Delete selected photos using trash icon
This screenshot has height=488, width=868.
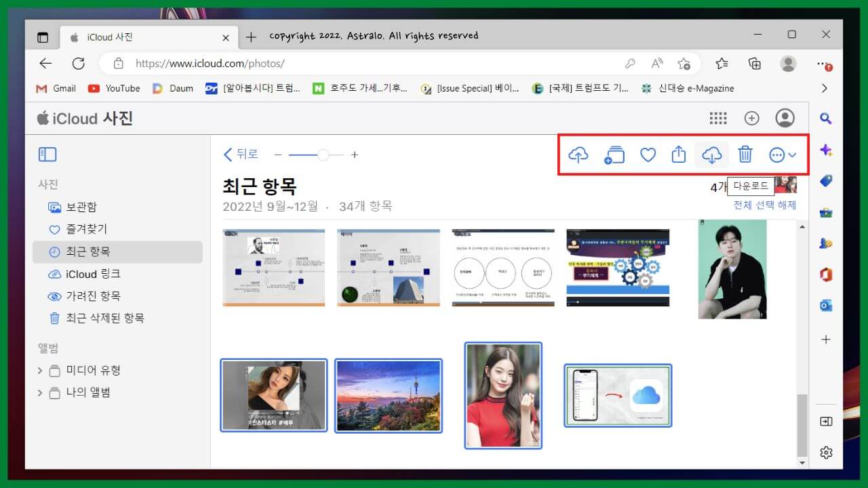click(745, 155)
